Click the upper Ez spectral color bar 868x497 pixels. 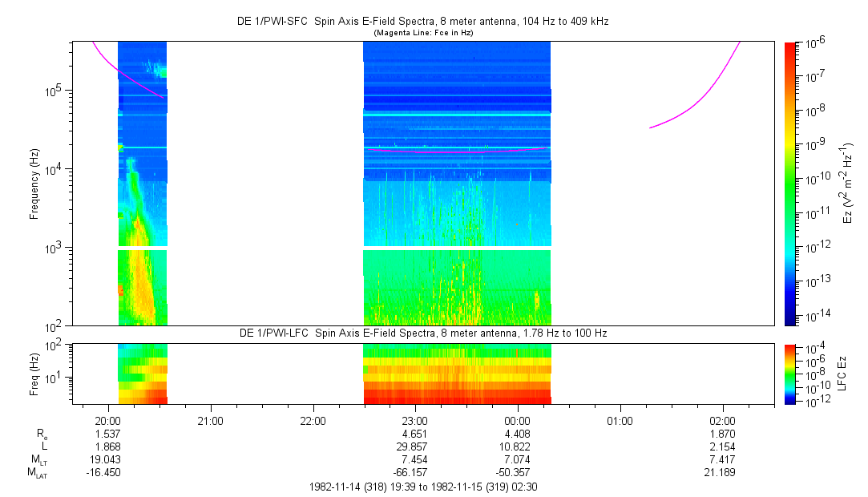tap(790, 183)
